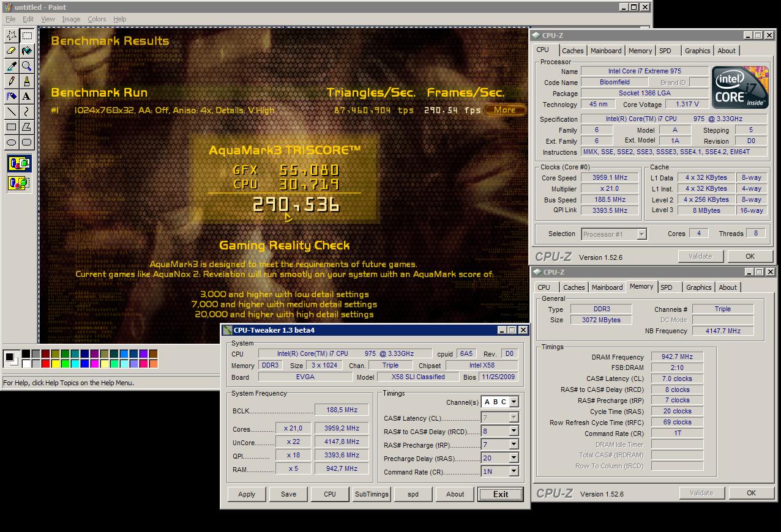Viewport: 781px width, 532px height.
Task: Open the View menu in Paint
Action: pos(48,19)
